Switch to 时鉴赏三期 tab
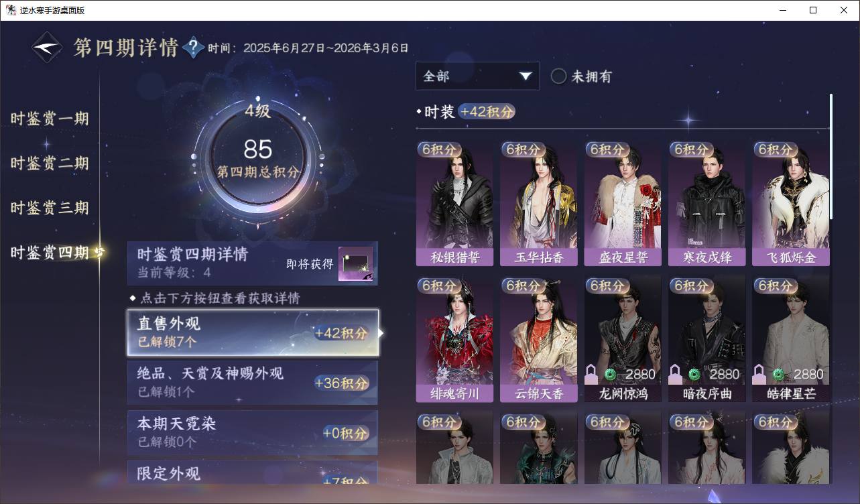This screenshot has height=504, width=860. point(50,208)
